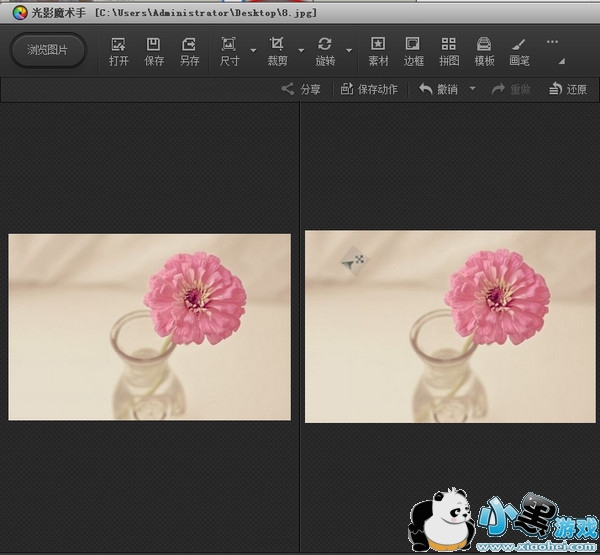Select the 尺寸 resize tool
Screen dimensions: 600x555
[x=229, y=51]
